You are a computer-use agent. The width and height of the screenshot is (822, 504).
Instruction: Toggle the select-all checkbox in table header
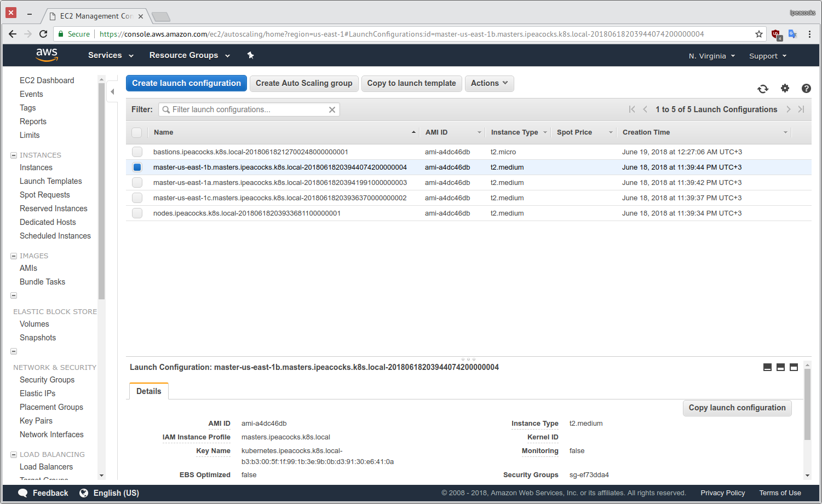point(137,132)
